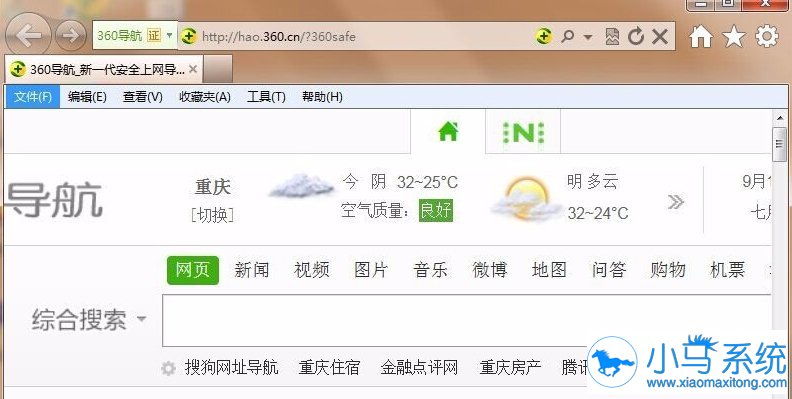
Task: Select the 地图 search tab
Action: coord(549,270)
